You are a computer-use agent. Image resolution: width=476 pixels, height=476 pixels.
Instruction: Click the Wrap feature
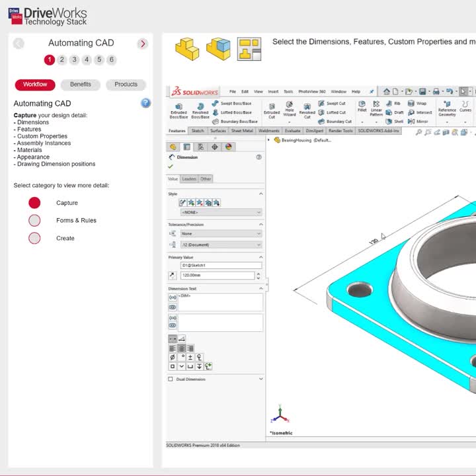[x=417, y=104]
